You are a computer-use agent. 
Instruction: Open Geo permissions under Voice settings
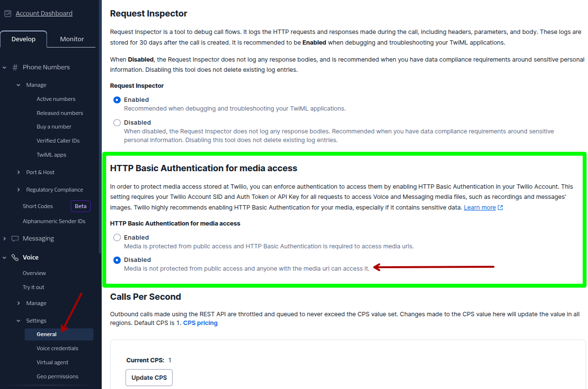pos(57,376)
